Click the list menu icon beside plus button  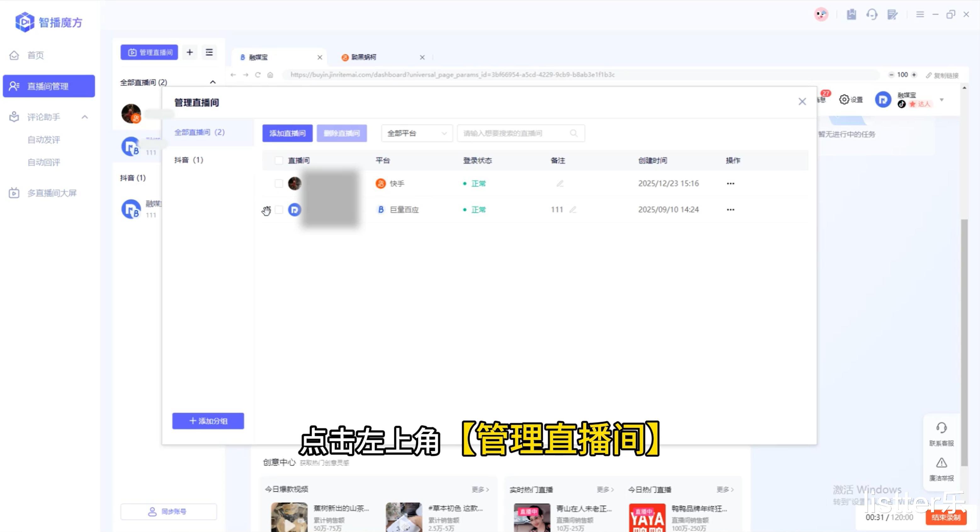[x=209, y=52]
